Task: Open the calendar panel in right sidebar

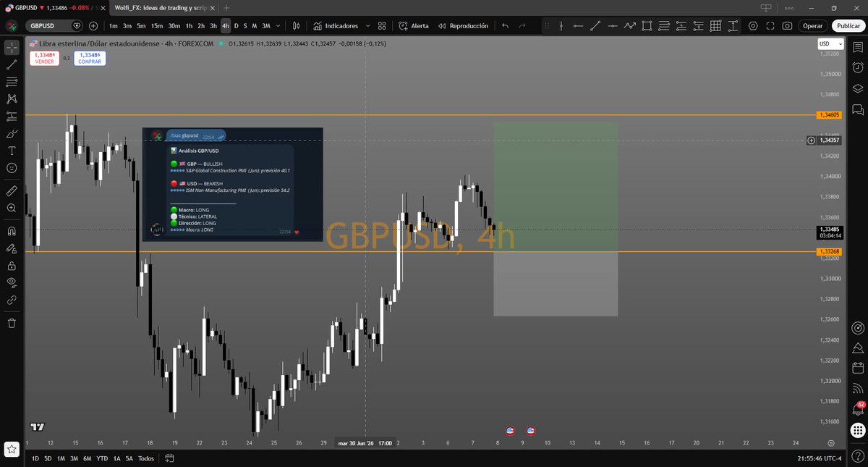Action: click(x=858, y=367)
